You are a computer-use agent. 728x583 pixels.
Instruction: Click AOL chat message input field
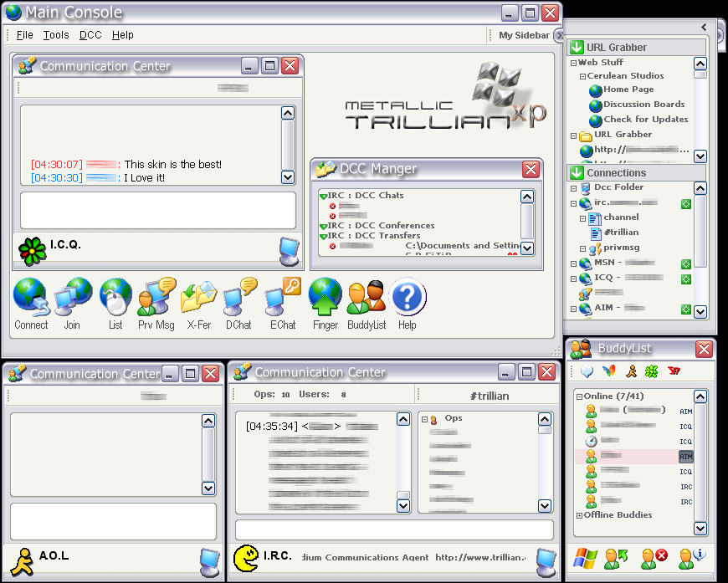point(113,521)
